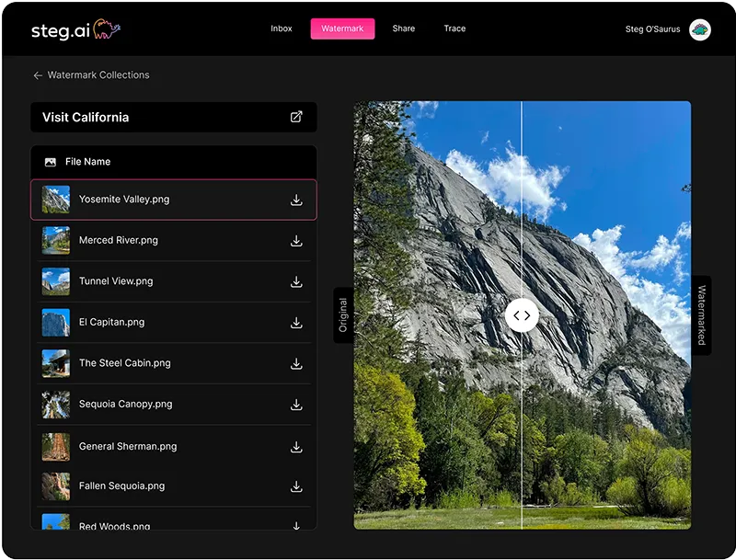Select the Fallen Sequoia.png thumbnail

56,486
